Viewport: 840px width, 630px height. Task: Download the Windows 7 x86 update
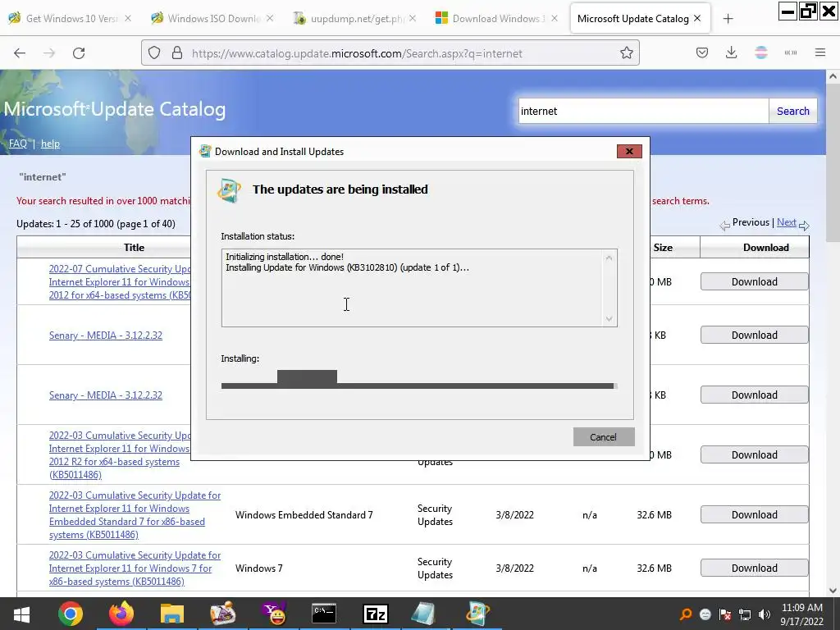click(755, 568)
